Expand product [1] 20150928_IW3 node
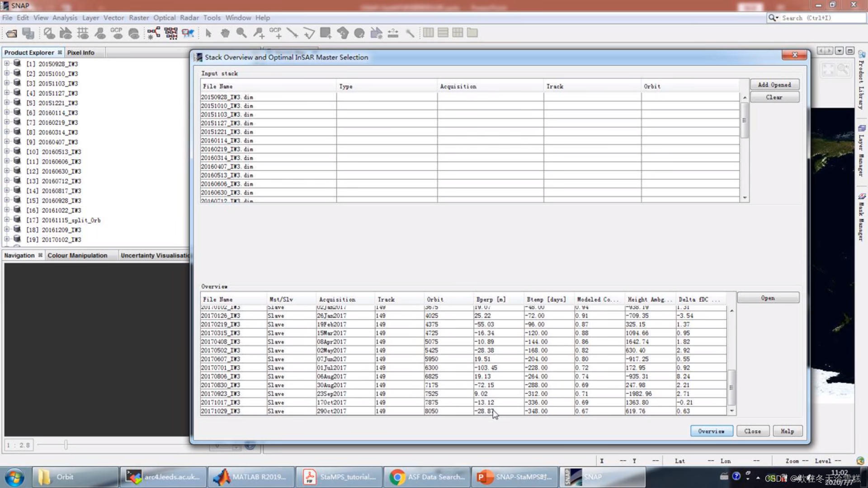Viewport: 868px width, 488px height. [7, 64]
